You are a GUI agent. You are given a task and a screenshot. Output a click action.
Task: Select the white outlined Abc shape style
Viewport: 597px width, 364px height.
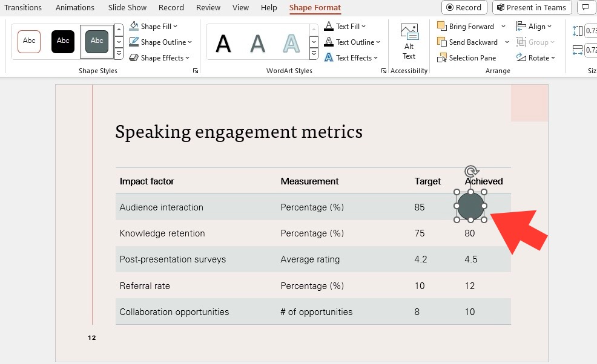(29, 42)
